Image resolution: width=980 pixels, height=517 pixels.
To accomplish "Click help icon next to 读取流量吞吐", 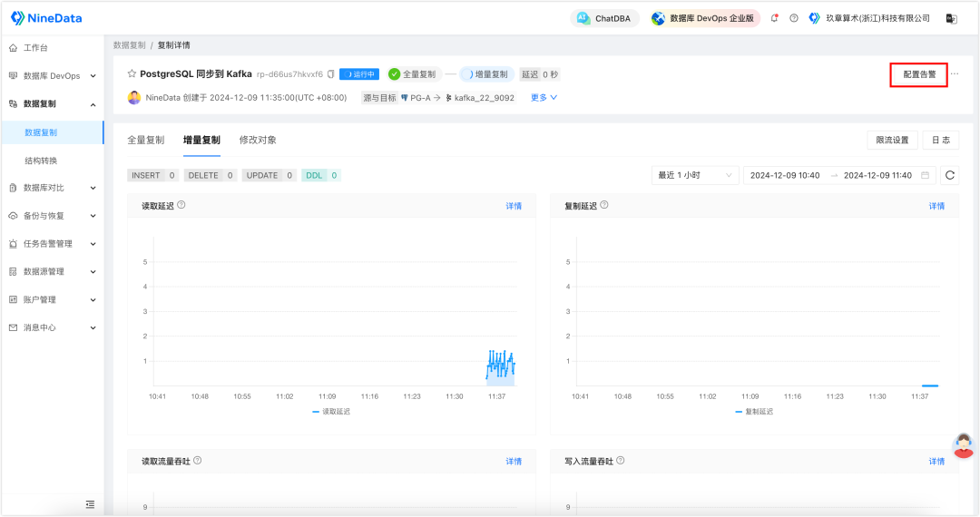I will (x=198, y=460).
